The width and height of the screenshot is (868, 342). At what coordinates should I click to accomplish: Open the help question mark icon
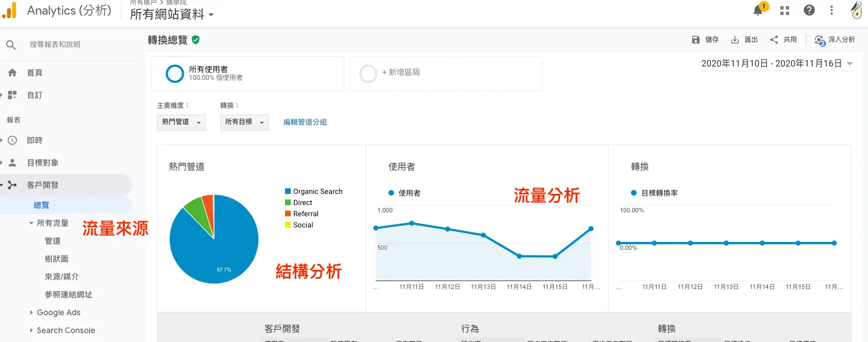pyautogui.click(x=809, y=10)
